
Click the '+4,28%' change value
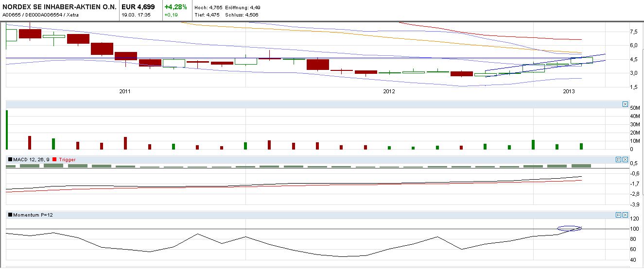tap(176, 7)
